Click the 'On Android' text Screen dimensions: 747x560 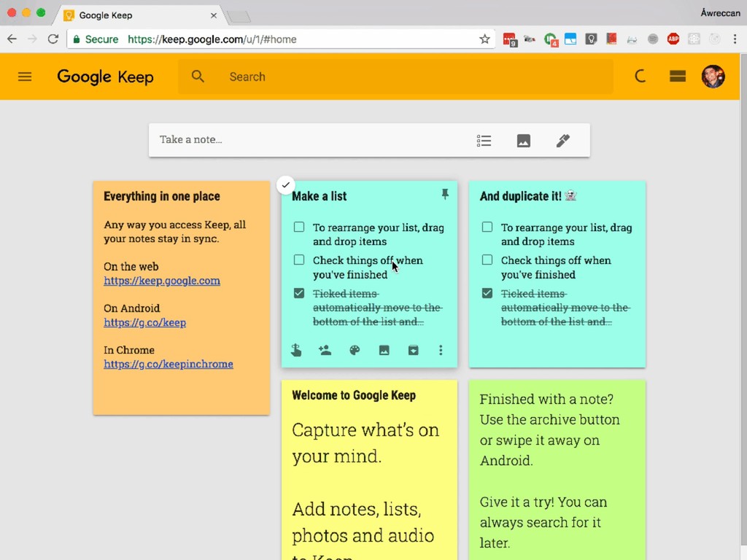[x=132, y=308]
